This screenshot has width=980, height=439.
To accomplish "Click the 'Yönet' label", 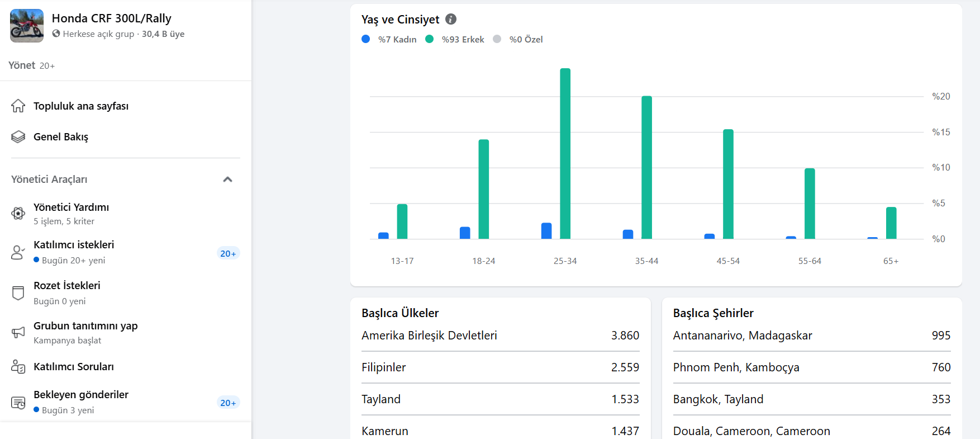I will tap(22, 65).
